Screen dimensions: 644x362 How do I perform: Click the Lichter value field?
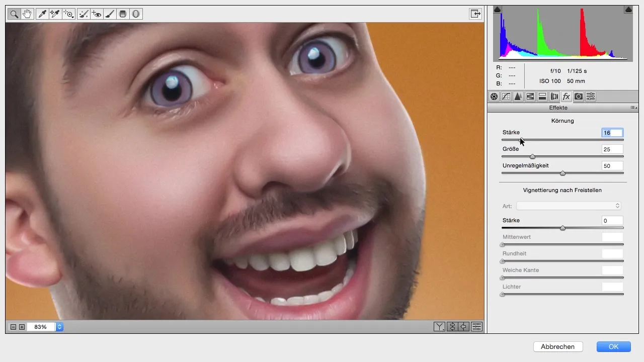612,287
